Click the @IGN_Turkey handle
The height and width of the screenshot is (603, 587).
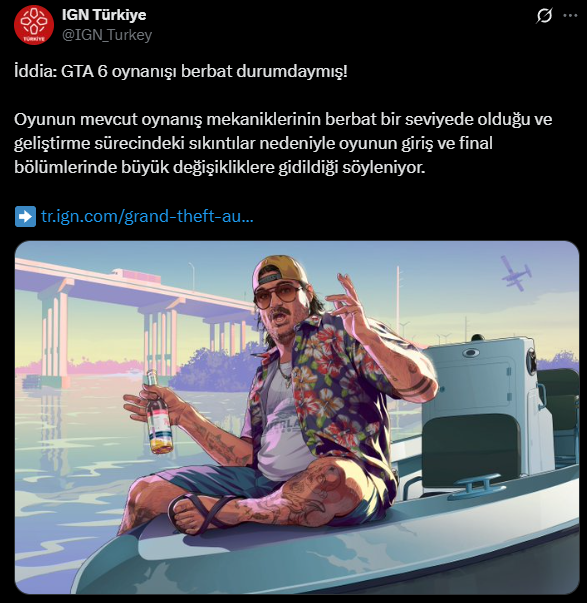tap(107, 35)
